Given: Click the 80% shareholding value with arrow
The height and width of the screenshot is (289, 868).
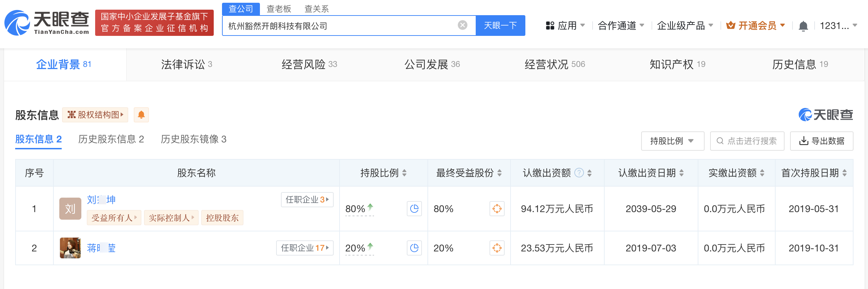Looking at the screenshot, I should (359, 209).
